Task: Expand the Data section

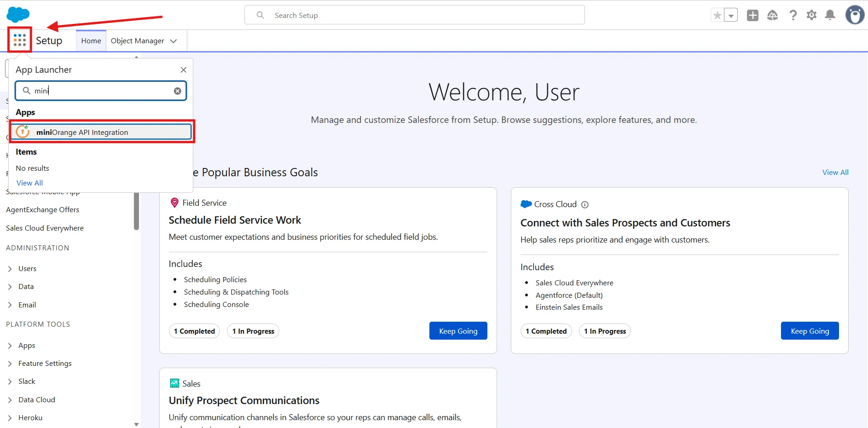Action: click(x=10, y=287)
